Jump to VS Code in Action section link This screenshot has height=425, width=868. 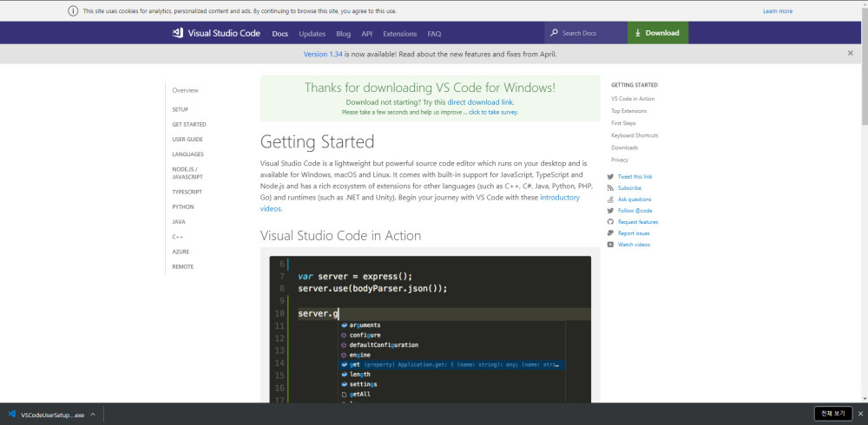(633, 99)
